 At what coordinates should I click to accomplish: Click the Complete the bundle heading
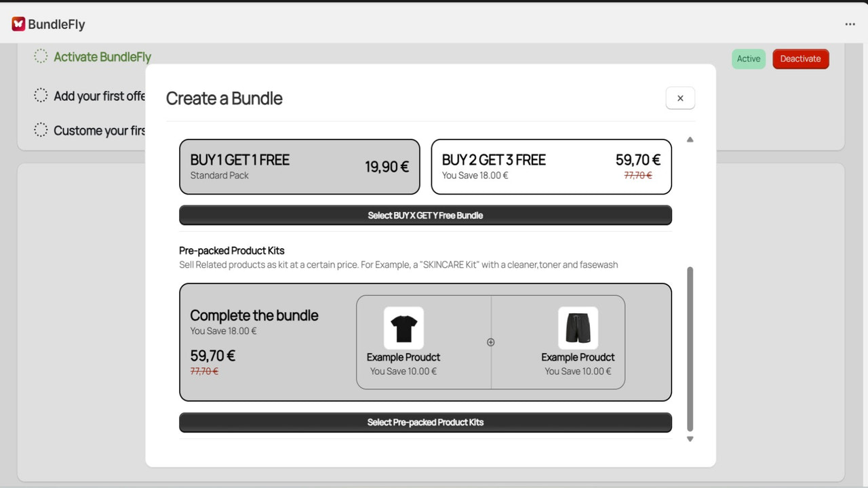click(x=254, y=315)
